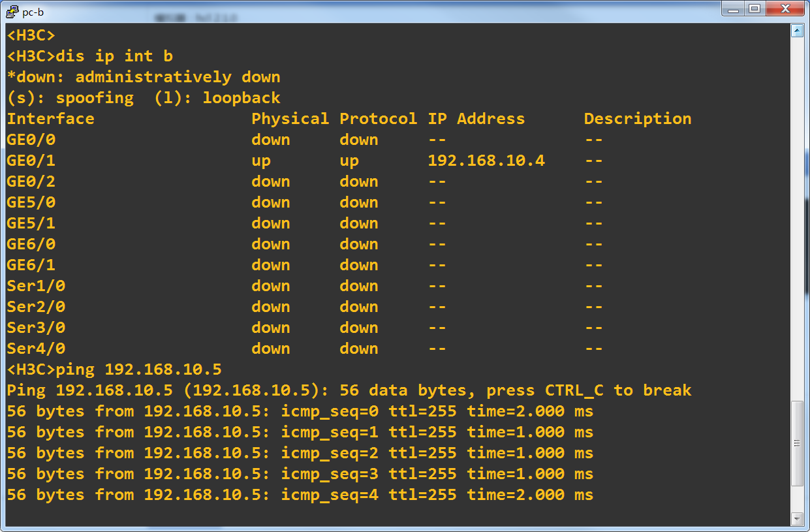Screen dimensions: 810x532
Task: Click the IP Address column header text
Action: [x=476, y=119]
